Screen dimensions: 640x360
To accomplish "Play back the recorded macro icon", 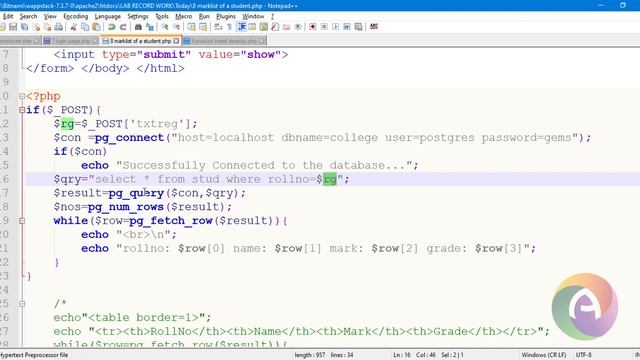I will pos(336,27).
